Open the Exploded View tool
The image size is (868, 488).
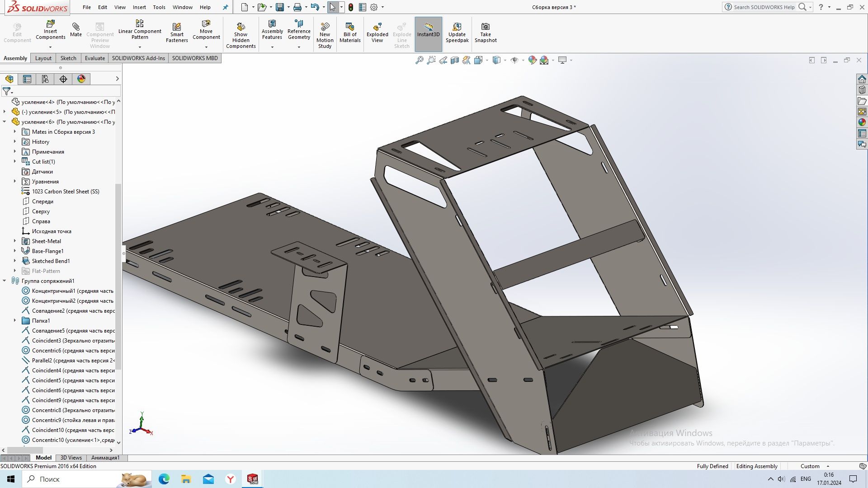click(377, 33)
